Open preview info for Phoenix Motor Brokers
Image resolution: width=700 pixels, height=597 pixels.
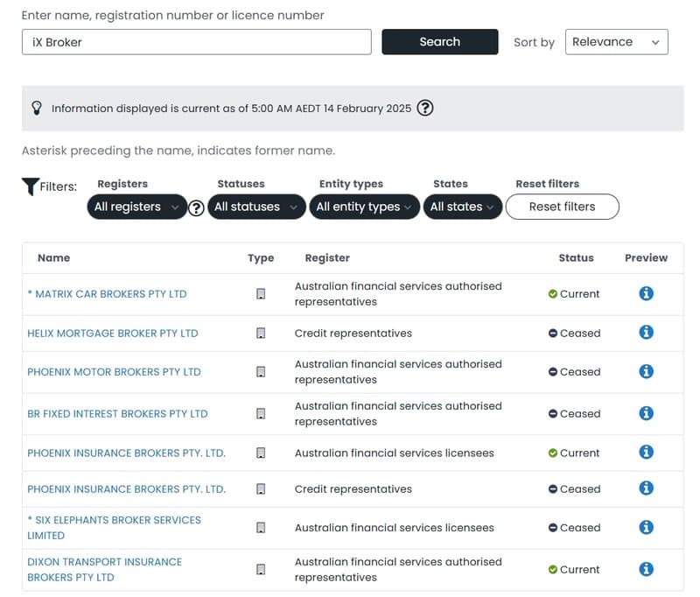646,371
